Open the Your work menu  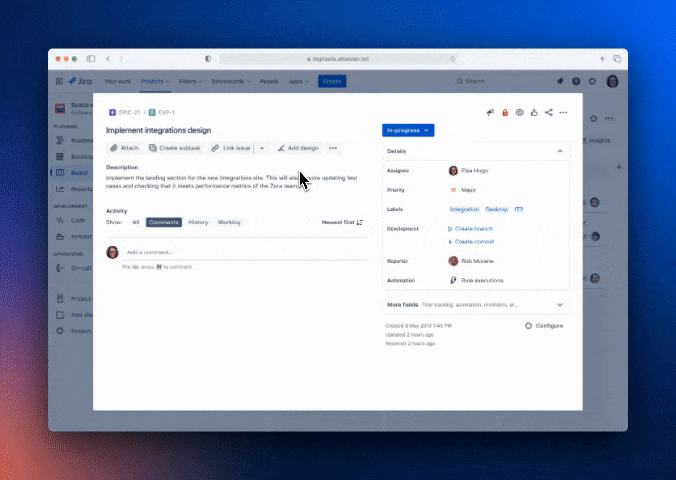tap(117, 81)
